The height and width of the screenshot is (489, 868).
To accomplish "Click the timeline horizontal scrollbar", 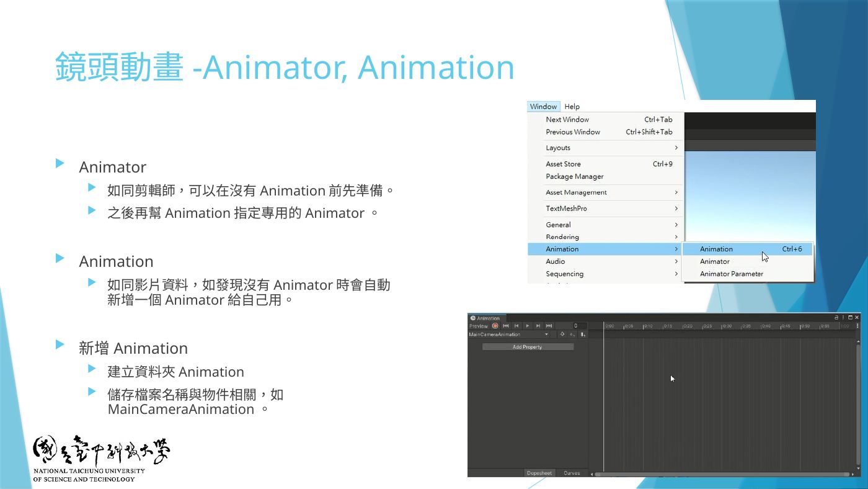I will (722, 474).
